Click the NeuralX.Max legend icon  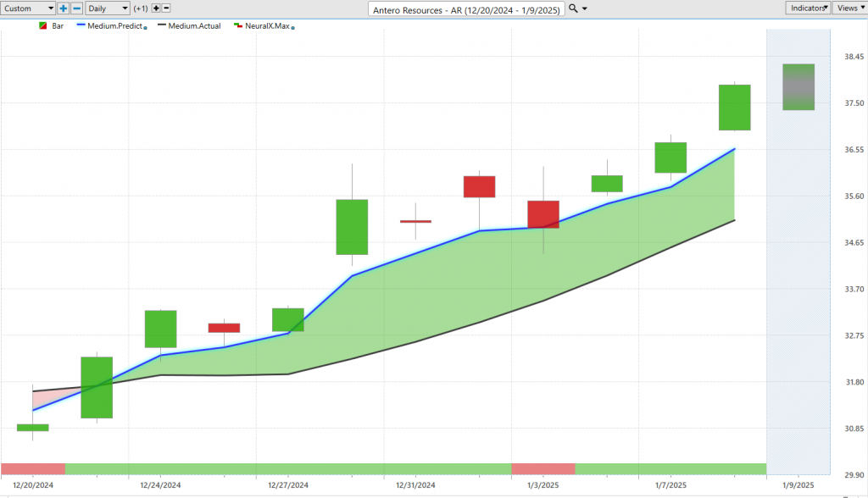click(x=238, y=25)
